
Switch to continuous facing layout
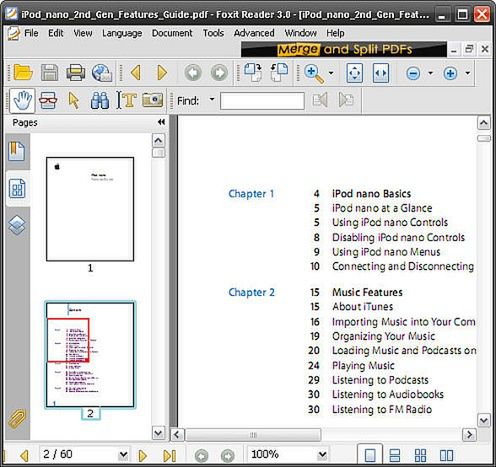click(x=420, y=455)
